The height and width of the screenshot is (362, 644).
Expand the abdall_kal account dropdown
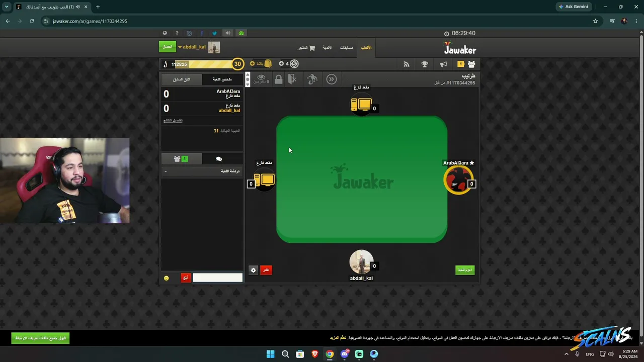[180, 47]
